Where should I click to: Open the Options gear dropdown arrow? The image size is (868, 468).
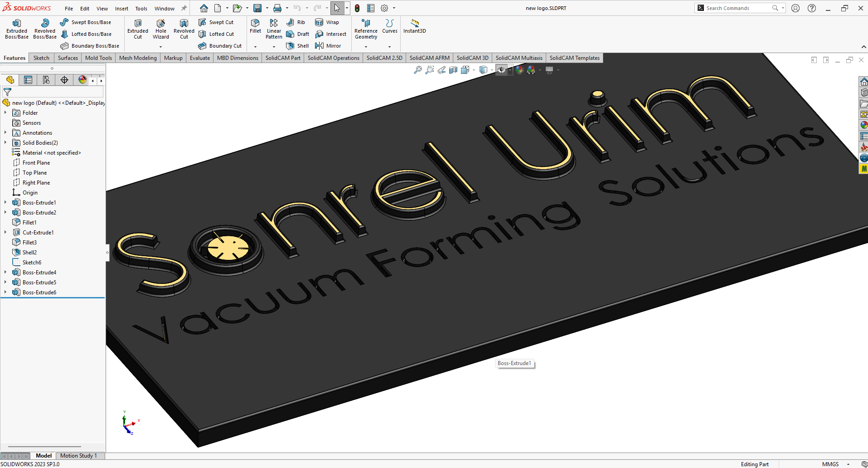pos(394,8)
